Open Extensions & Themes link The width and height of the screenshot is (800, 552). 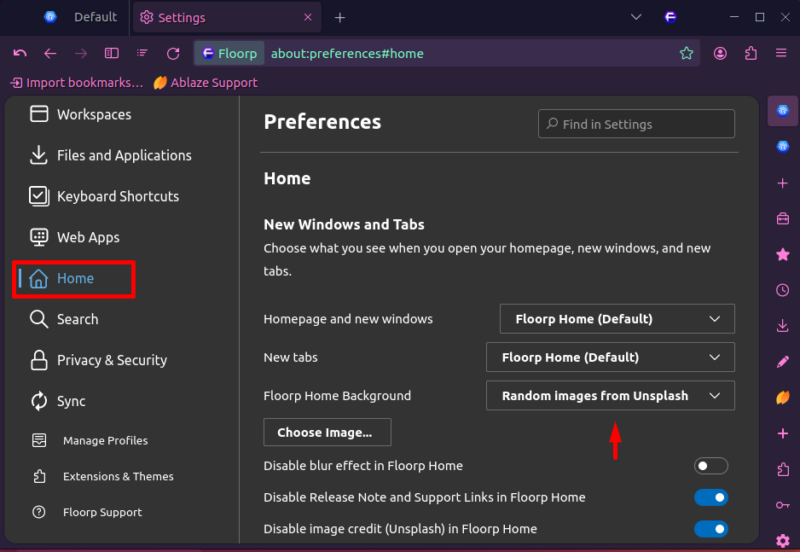click(x=103, y=476)
